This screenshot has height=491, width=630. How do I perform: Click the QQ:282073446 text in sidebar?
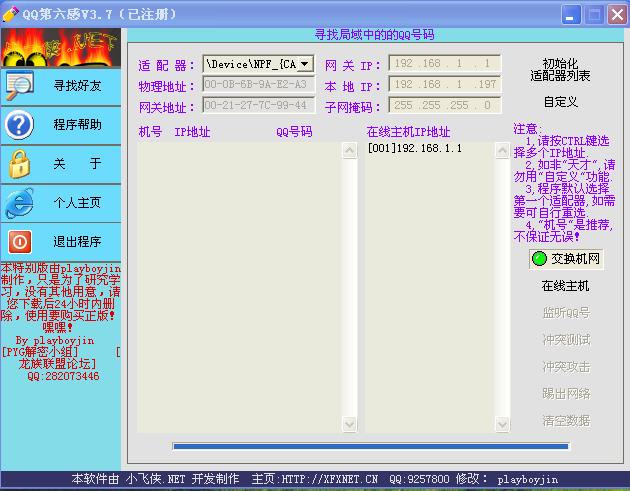(x=63, y=376)
